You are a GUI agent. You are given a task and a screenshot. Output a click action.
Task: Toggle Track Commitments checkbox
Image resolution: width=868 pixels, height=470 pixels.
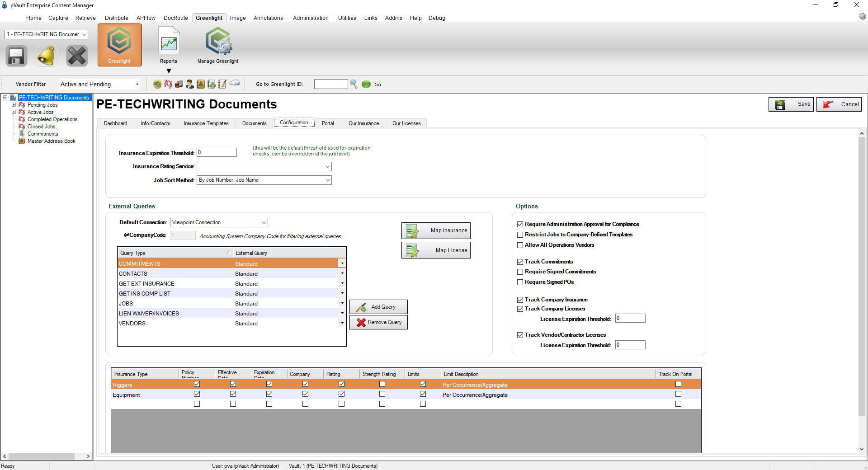(x=520, y=262)
